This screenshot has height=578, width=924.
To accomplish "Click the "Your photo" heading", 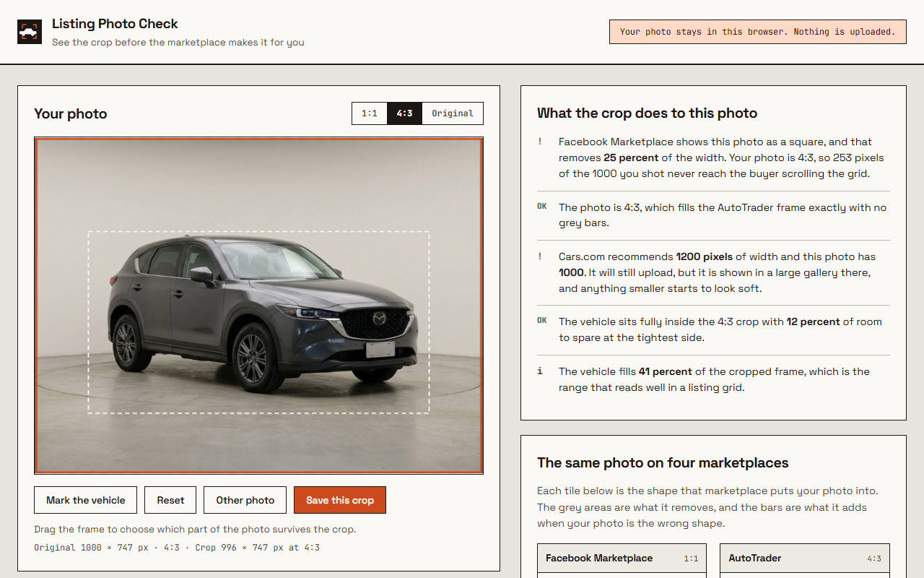I will (71, 113).
